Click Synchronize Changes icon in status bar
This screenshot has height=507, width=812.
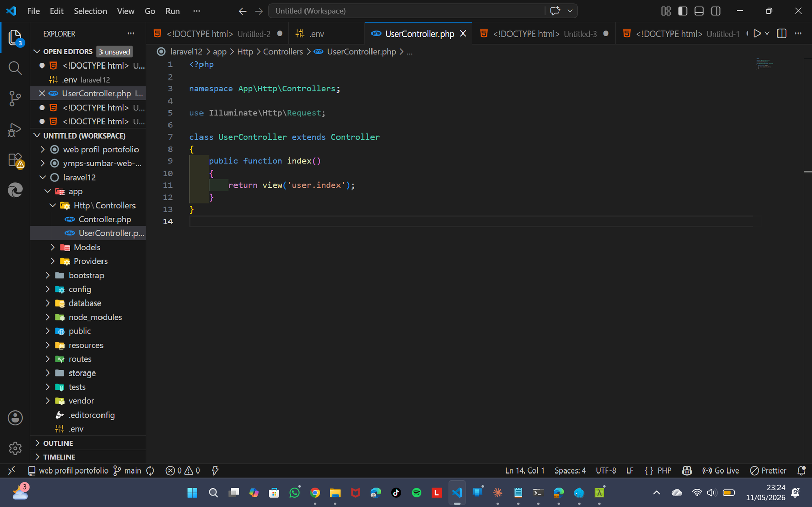pyautogui.click(x=150, y=470)
